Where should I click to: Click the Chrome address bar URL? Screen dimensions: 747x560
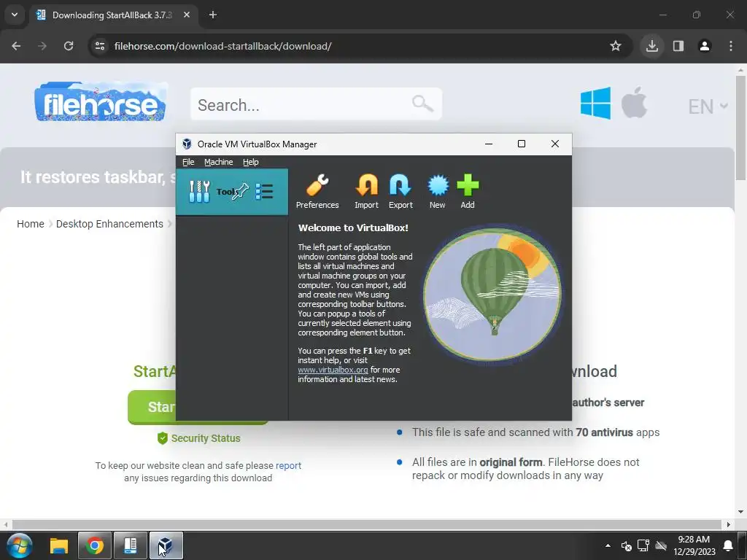223,46
